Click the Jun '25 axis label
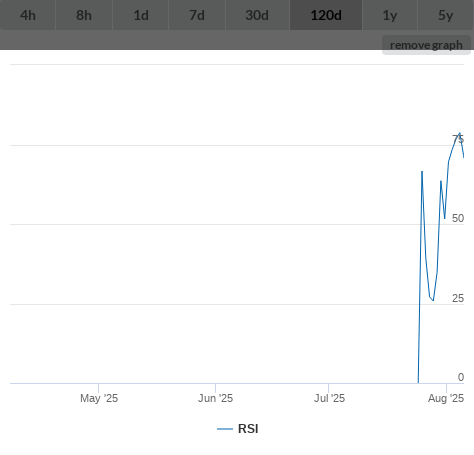The image size is (474, 455). pos(215,398)
